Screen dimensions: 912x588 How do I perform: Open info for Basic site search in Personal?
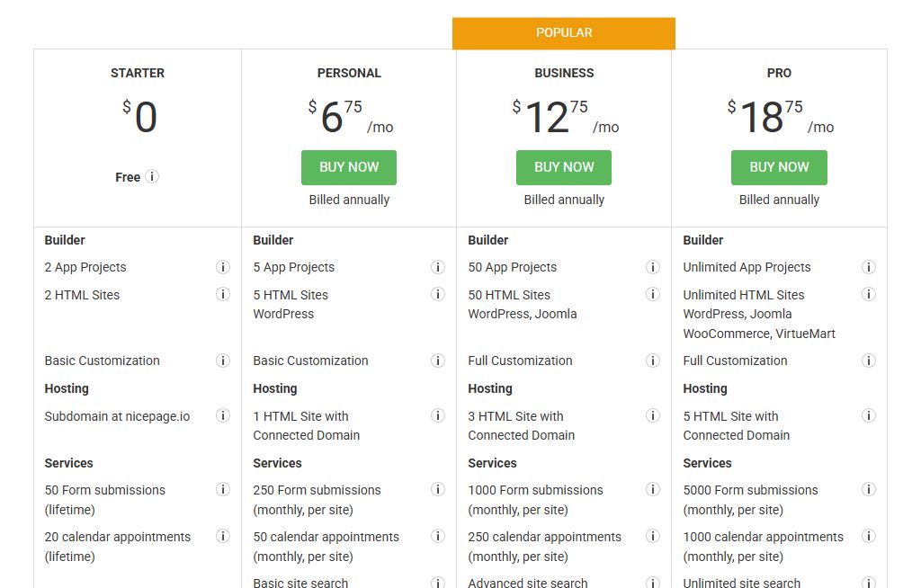[438, 583]
